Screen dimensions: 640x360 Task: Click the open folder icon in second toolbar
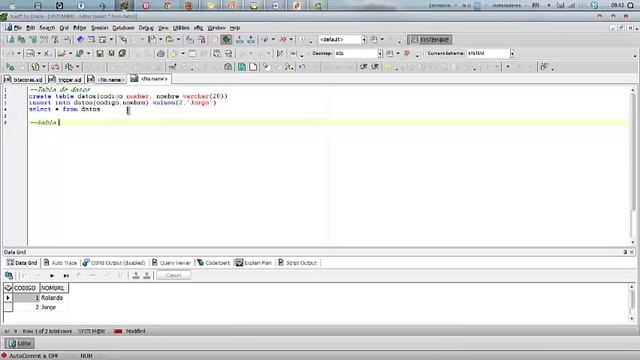click(x=62, y=53)
